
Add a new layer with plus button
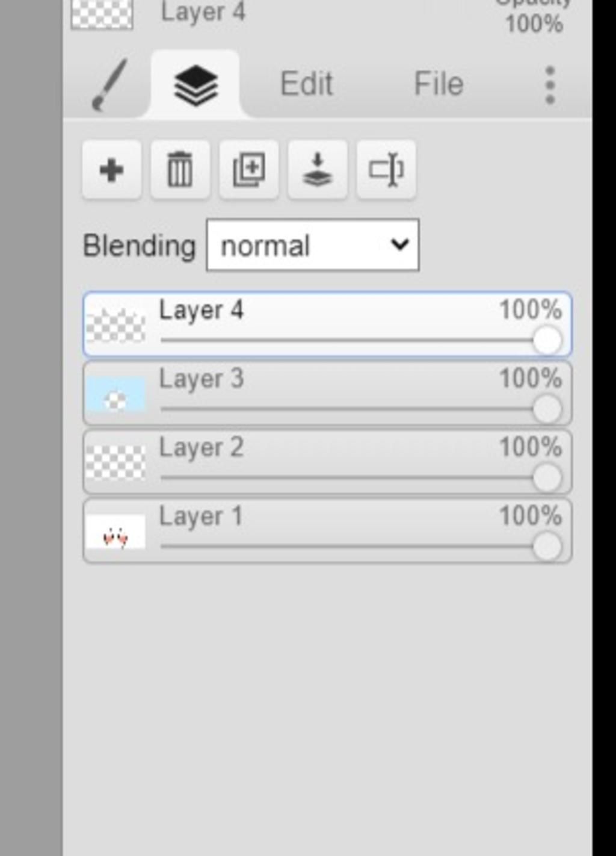pos(112,170)
